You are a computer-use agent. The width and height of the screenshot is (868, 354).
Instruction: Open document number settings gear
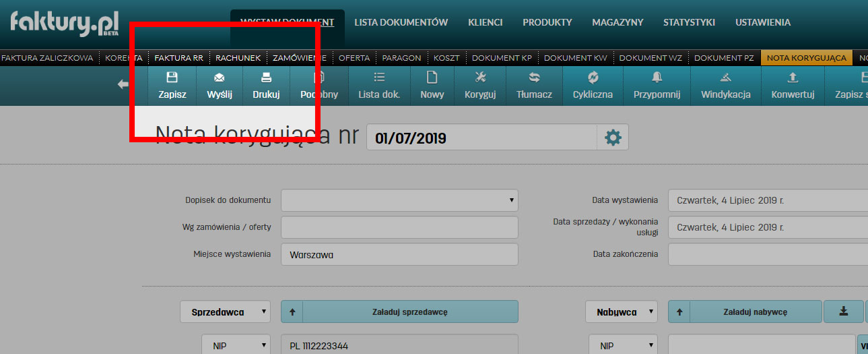click(x=612, y=138)
